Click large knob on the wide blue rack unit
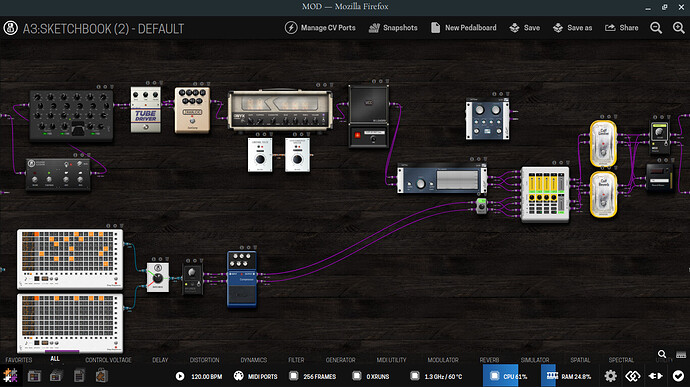690x387 pixels. coord(421,184)
